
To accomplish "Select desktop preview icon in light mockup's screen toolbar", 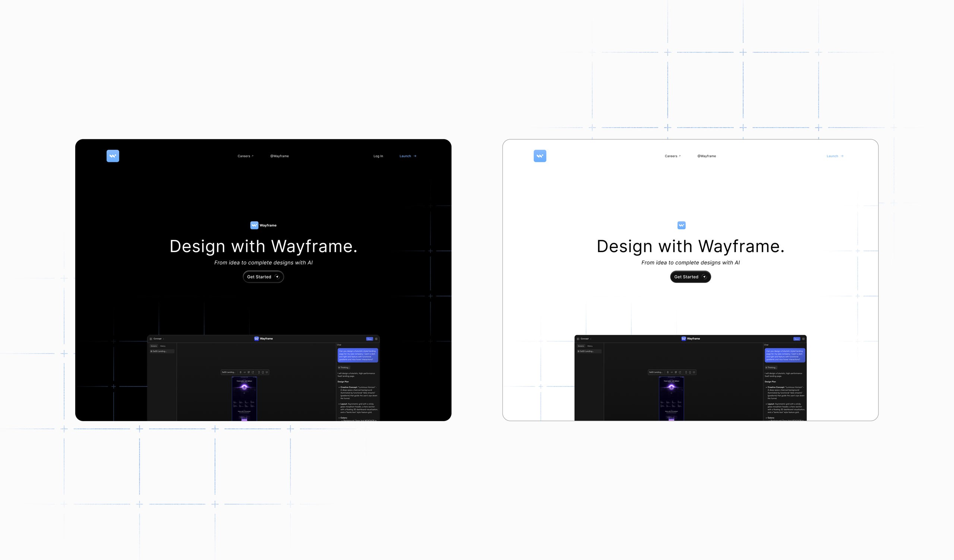I will coord(694,372).
